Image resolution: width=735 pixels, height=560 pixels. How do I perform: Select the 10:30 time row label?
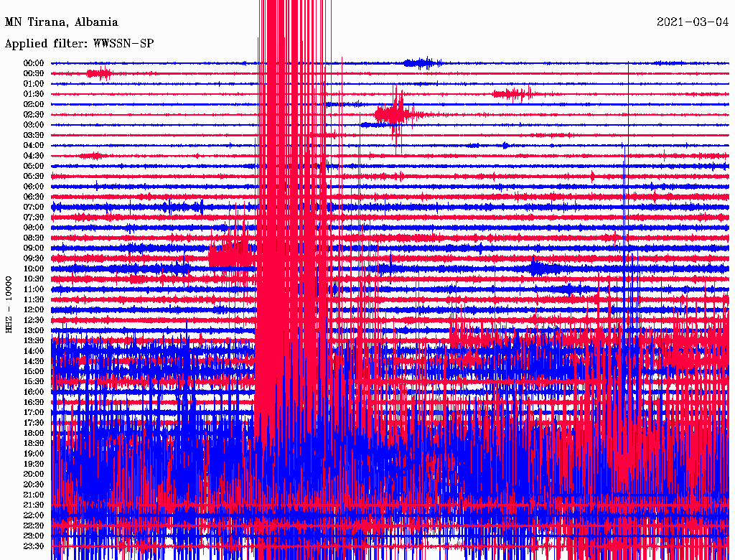tap(34, 279)
